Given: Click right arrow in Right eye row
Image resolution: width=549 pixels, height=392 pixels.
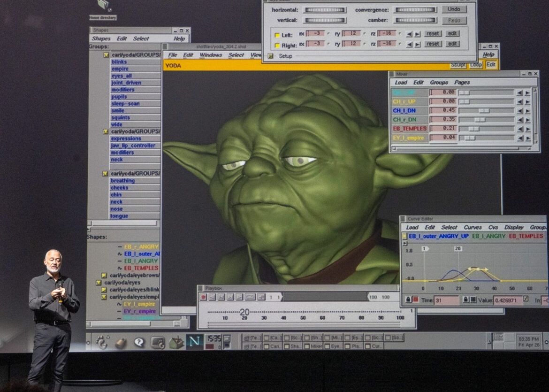Looking at the screenshot, I should (x=417, y=45).
